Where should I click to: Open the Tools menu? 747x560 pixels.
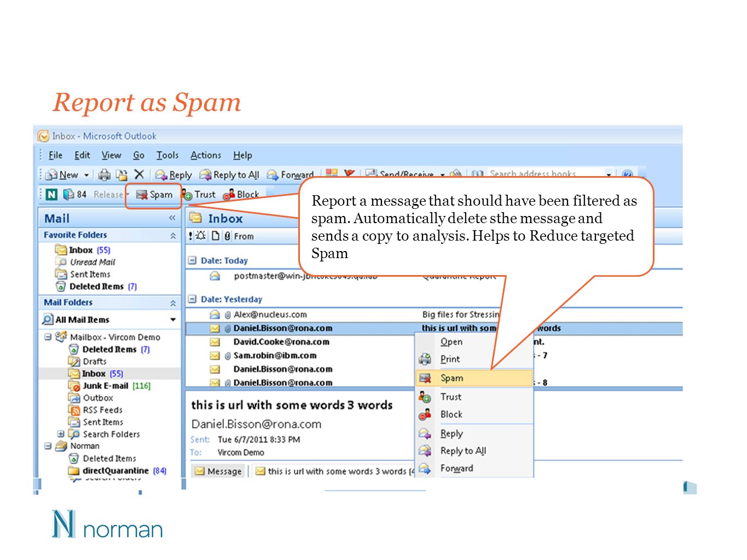pyautogui.click(x=167, y=155)
